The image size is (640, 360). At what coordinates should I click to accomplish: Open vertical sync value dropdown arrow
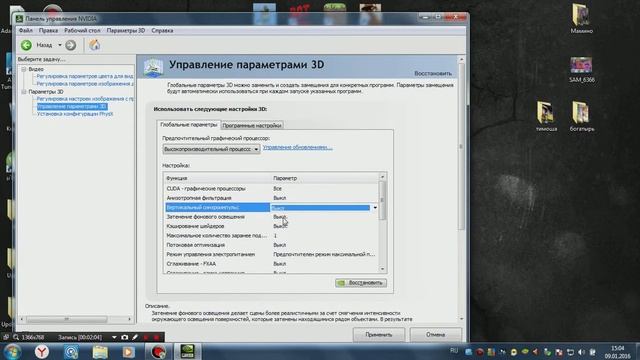(375, 208)
